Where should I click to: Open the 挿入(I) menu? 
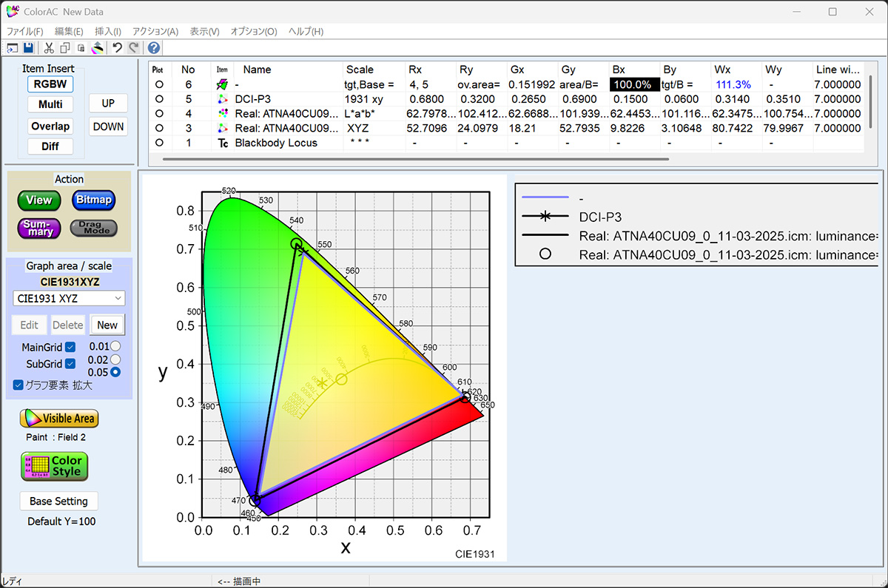click(108, 32)
